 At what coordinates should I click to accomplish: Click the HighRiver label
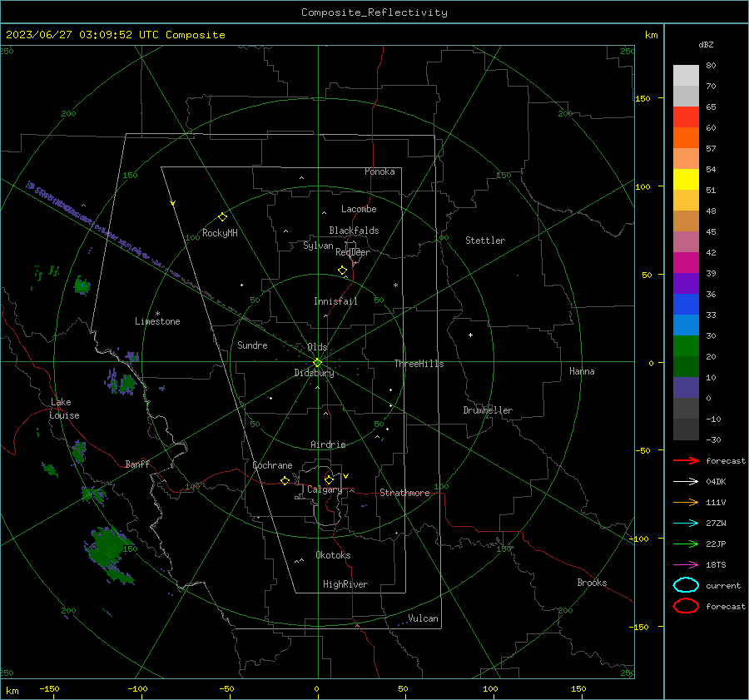345,584
